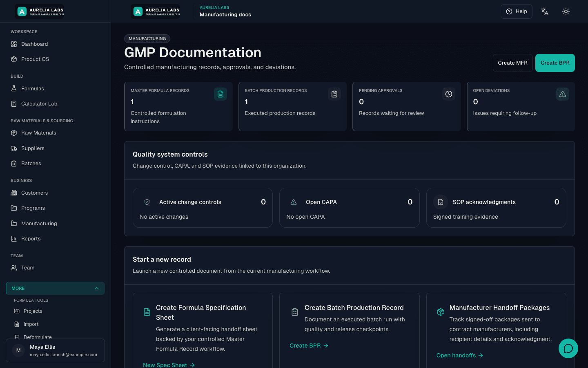Open the SOP acknowledgments card

pos(496,208)
